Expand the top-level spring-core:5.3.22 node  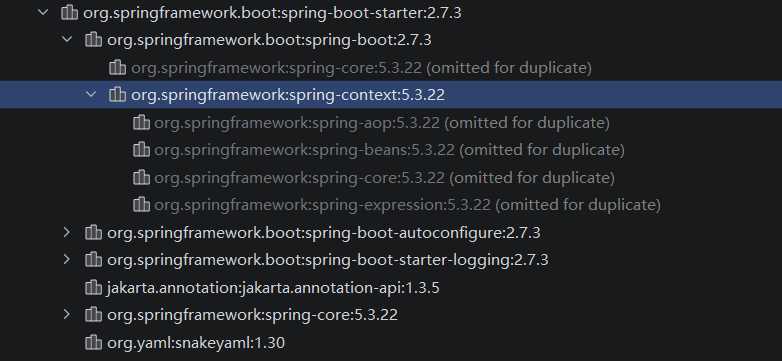pyautogui.click(x=67, y=315)
